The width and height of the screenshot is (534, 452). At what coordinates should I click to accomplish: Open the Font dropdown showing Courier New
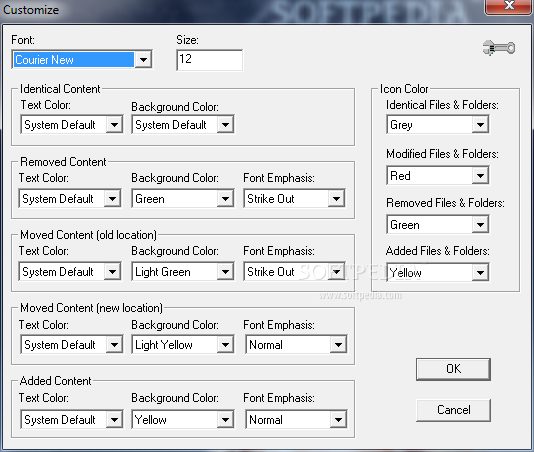click(x=82, y=60)
